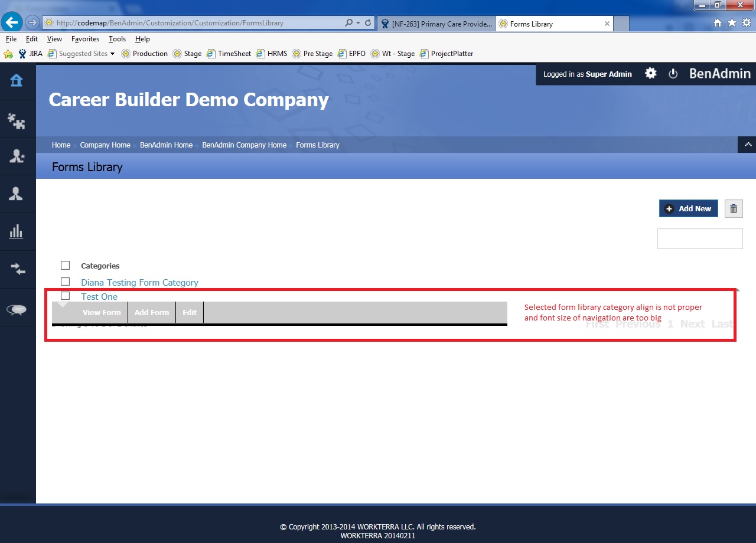Click in the search input field
The height and width of the screenshot is (543, 756).
[700, 238]
